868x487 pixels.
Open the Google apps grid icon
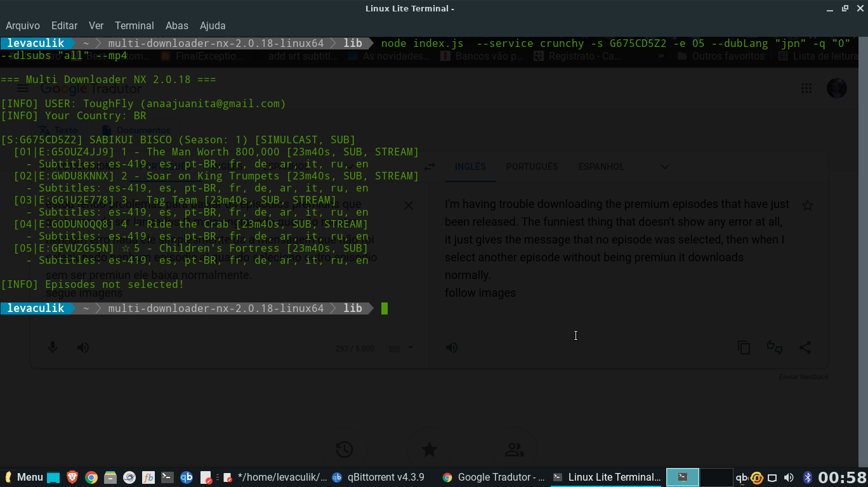click(x=806, y=88)
